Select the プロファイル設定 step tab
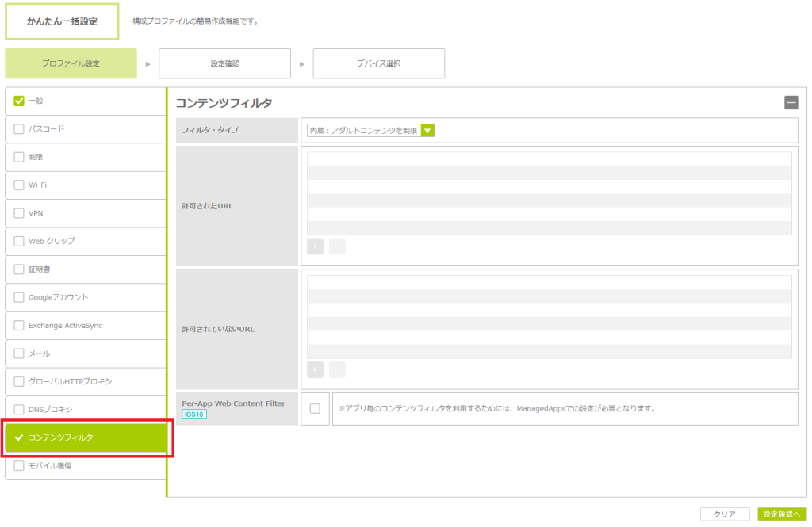The width and height of the screenshot is (812, 527). point(71,63)
